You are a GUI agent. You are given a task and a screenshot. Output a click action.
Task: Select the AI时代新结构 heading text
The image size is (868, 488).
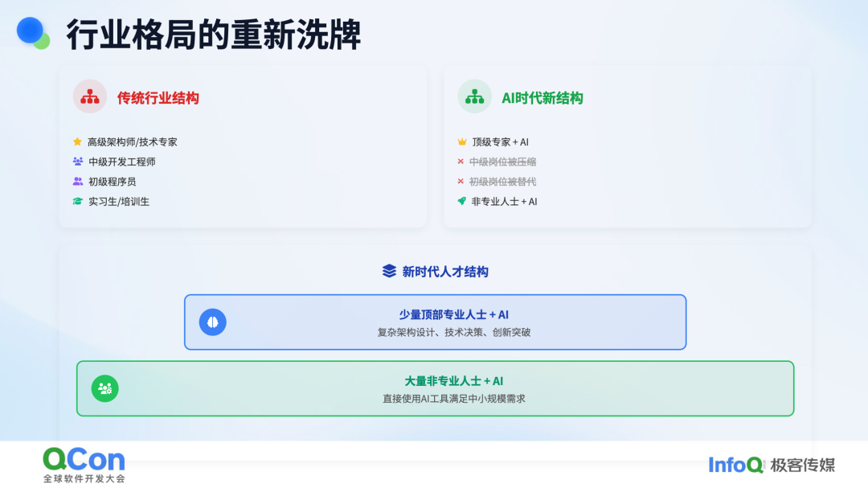click(x=542, y=98)
